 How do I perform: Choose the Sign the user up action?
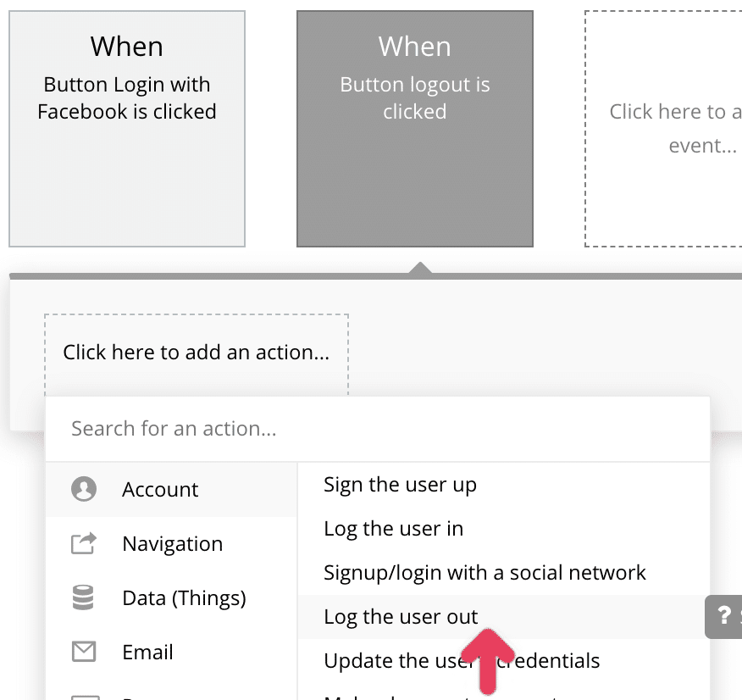[x=400, y=485]
